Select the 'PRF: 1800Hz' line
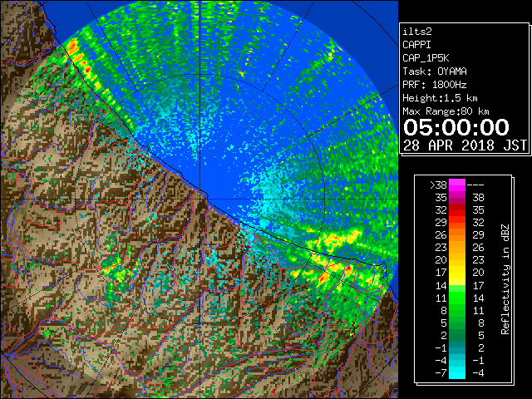 435,85
